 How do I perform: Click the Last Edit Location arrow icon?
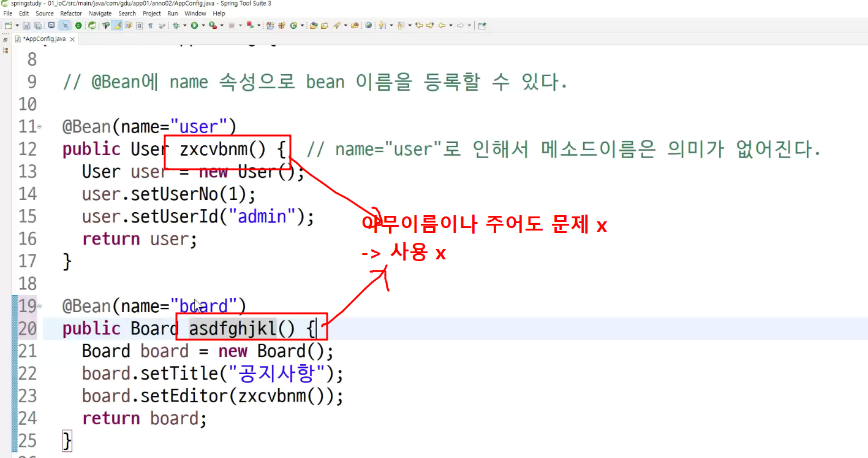click(x=419, y=25)
